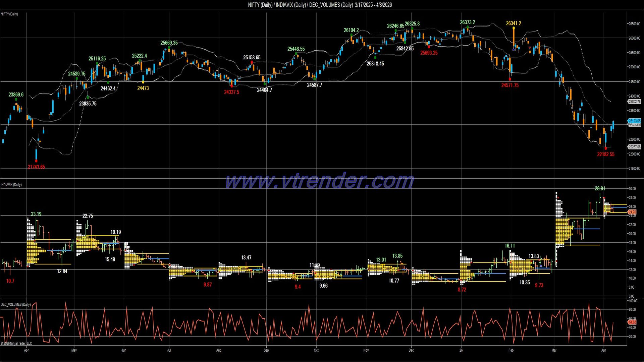This screenshot has height=362, width=644.
Task: Click the blue 23123.65 current price tag
Action: click(x=634, y=121)
